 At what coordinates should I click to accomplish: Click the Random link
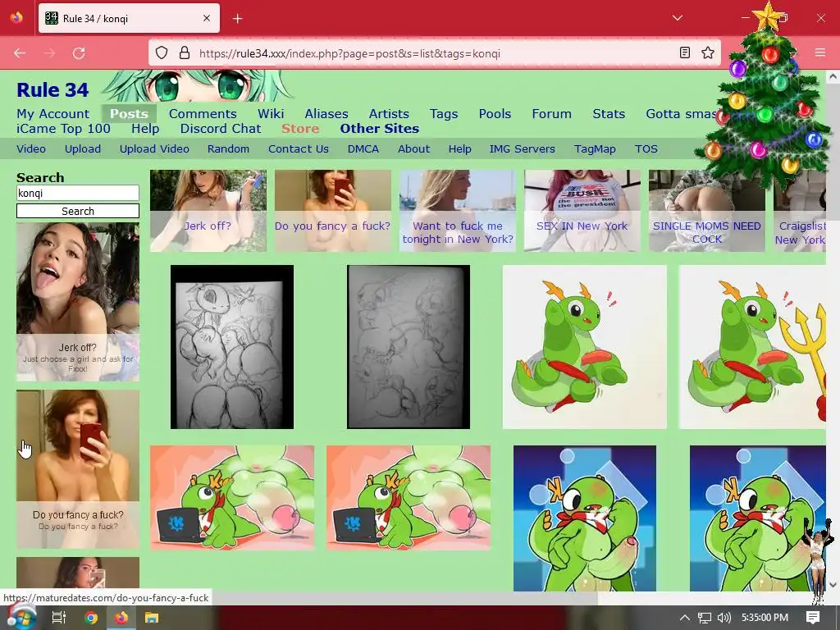(228, 149)
